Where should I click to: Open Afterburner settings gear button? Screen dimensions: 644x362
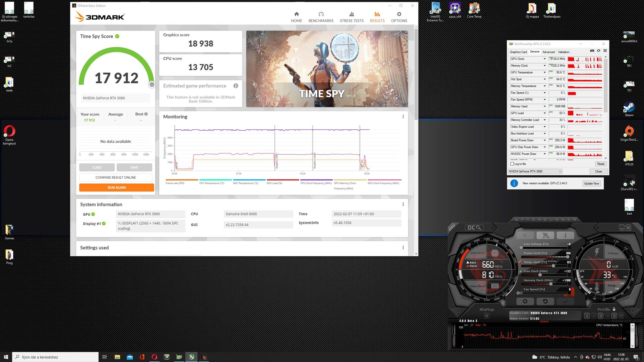coord(525,301)
